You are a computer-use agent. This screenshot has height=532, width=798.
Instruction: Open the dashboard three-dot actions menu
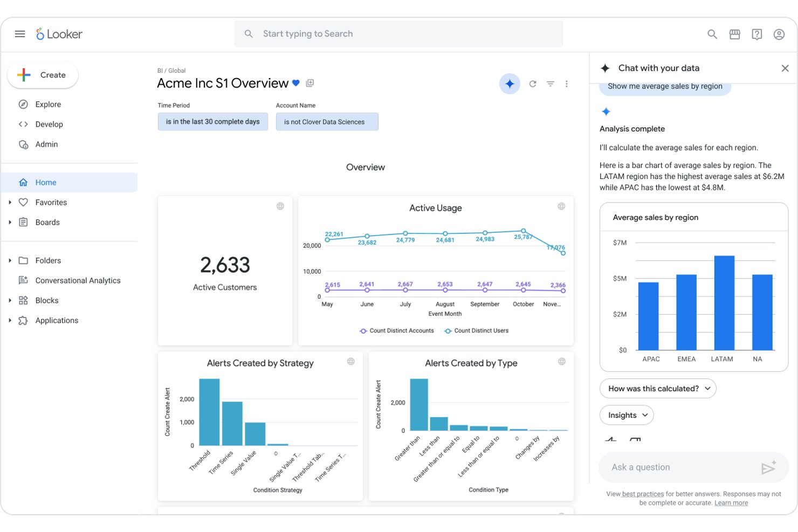[566, 84]
